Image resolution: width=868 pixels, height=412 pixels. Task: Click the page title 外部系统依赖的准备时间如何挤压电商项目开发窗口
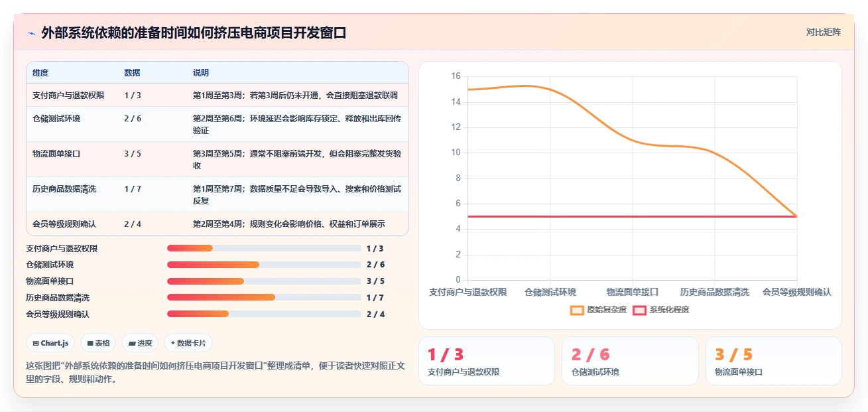pyautogui.click(x=194, y=33)
